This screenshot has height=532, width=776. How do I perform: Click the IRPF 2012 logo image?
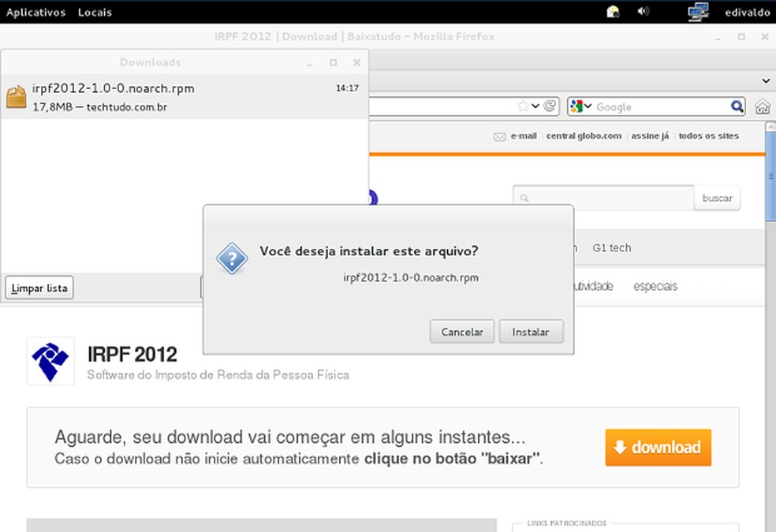tap(50, 362)
